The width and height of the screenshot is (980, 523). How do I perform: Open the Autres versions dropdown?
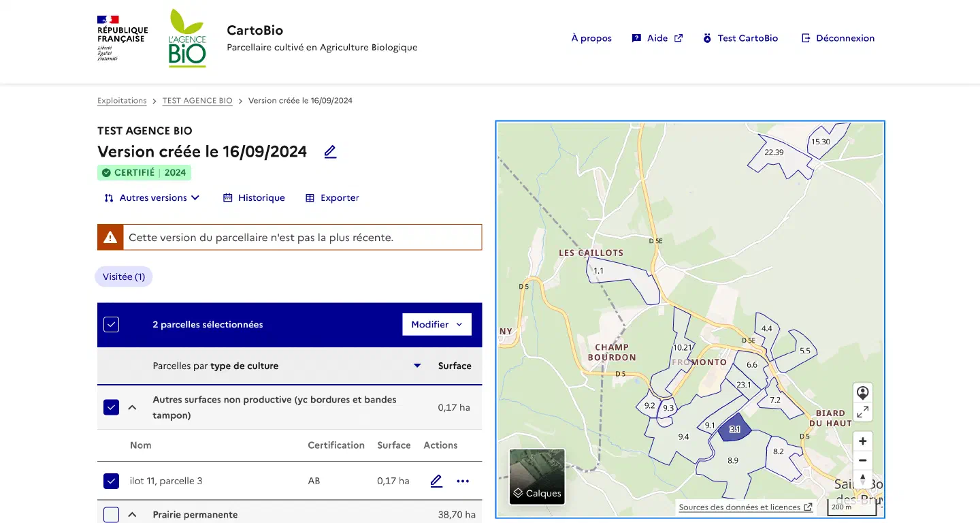pyautogui.click(x=152, y=197)
